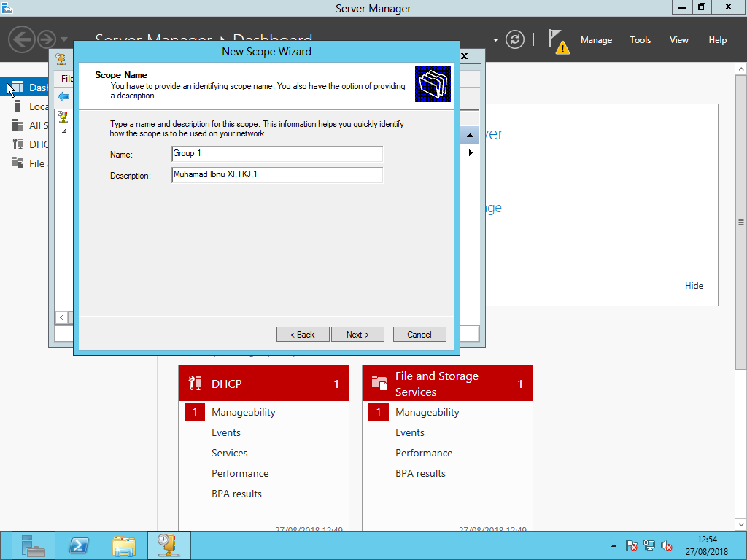Close the DHCP console window
The width and height of the screenshot is (747, 560).
(x=465, y=56)
